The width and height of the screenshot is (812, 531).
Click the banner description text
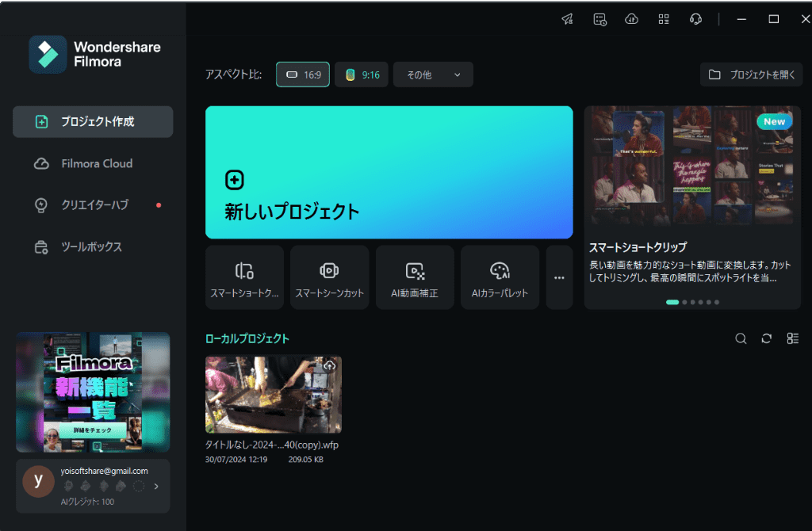tap(691, 271)
